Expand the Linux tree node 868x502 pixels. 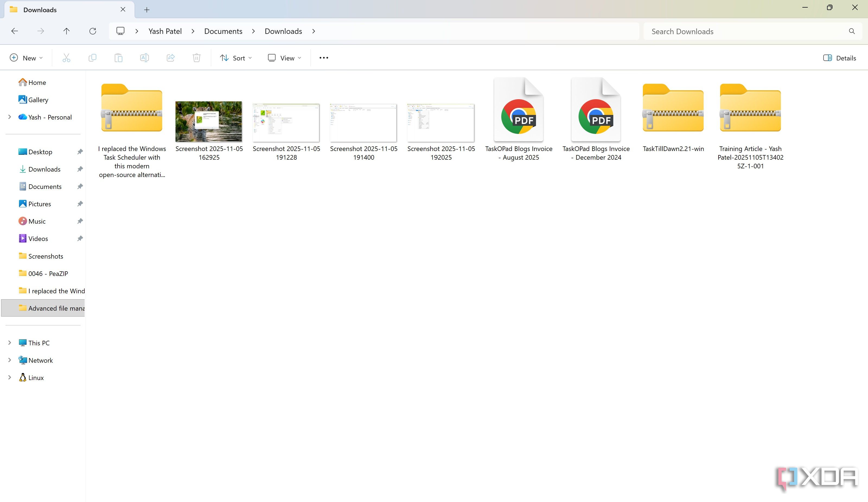10,378
